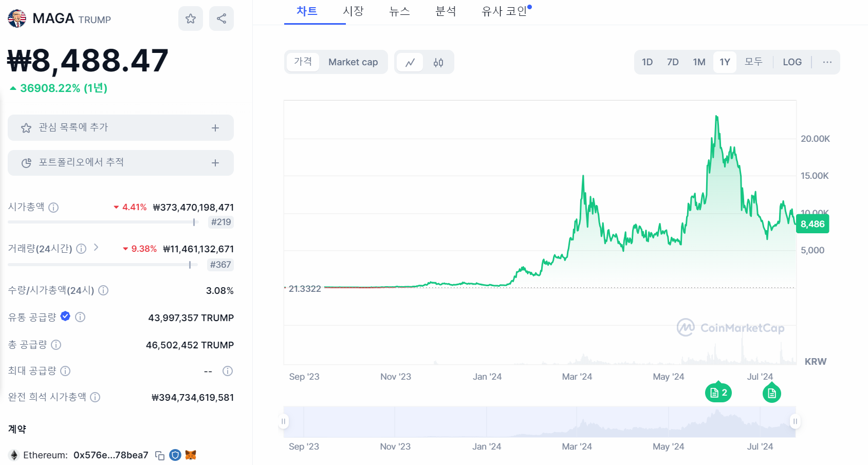Click plus icon on 관심 목록에 추가
This screenshot has height=465, width=868.
pyautogui.click(x=215, y=128)
